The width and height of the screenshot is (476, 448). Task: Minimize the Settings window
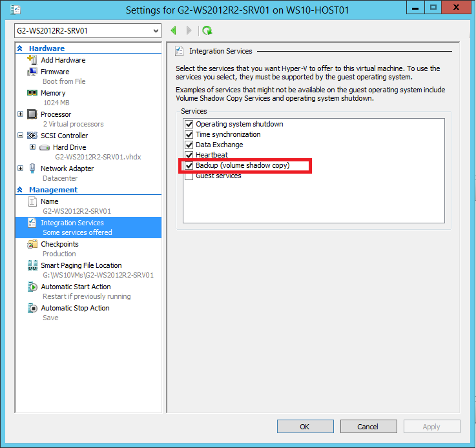(x=415, y=7)
